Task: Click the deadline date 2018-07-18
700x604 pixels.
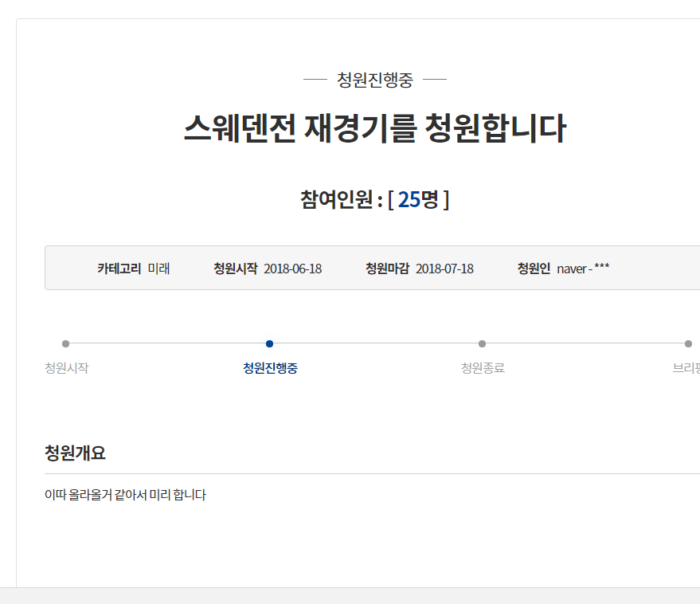Action: 444,269
